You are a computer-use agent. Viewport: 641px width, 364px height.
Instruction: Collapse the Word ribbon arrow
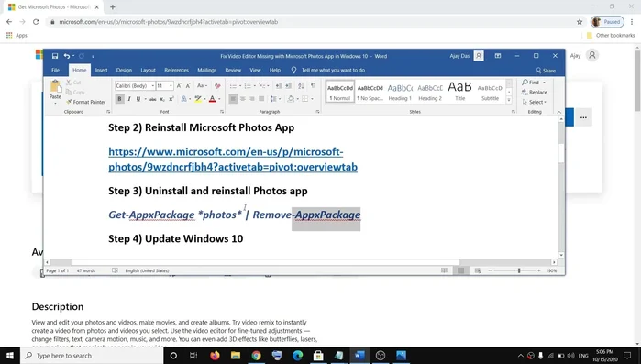tap(558, 112)
